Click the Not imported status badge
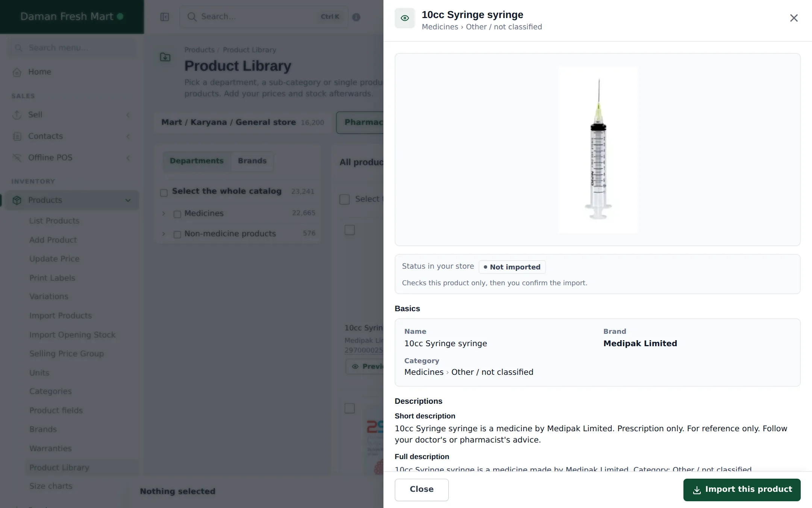Screen dimensions: 812x508 click(x=512, y=267)
